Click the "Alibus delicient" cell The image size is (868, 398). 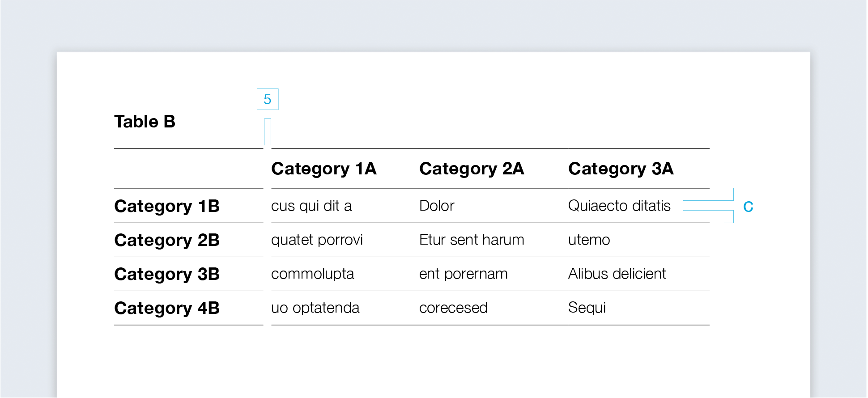point(617,274)
